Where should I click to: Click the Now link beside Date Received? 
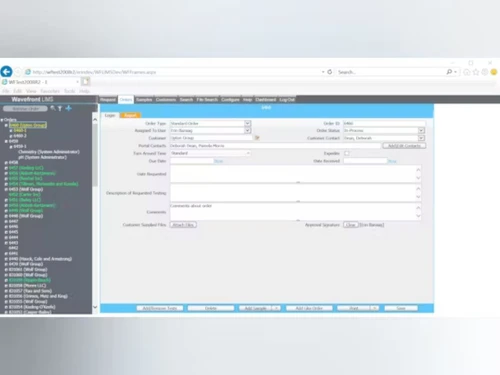[x=392, y=161]
